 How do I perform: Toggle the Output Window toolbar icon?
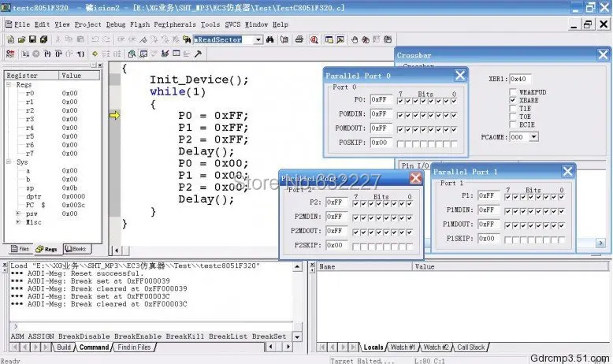[340, 39]
